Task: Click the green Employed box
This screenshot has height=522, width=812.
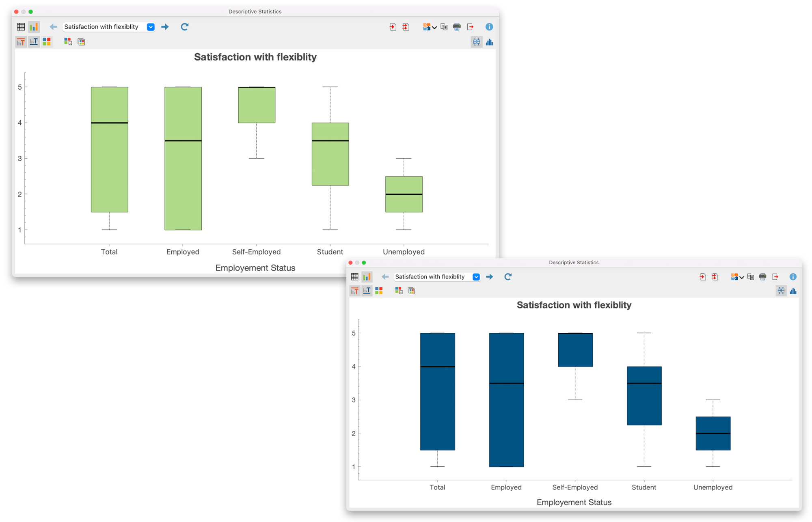Action: point(183,158)
